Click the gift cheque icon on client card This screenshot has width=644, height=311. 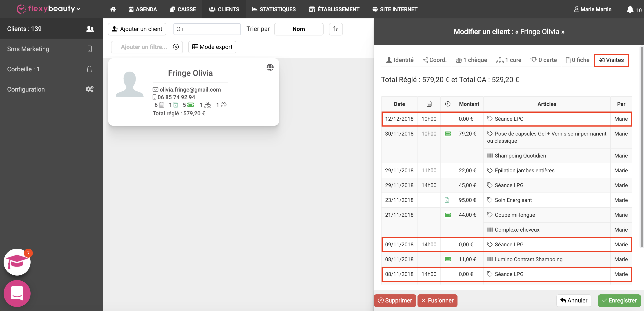point(224,105)
